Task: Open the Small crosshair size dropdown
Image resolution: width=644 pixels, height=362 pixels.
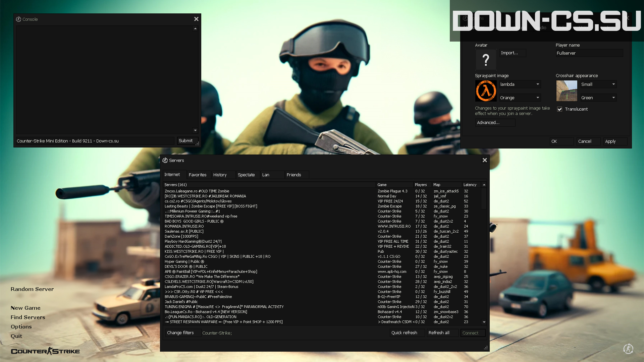Action: click(598, 84)
